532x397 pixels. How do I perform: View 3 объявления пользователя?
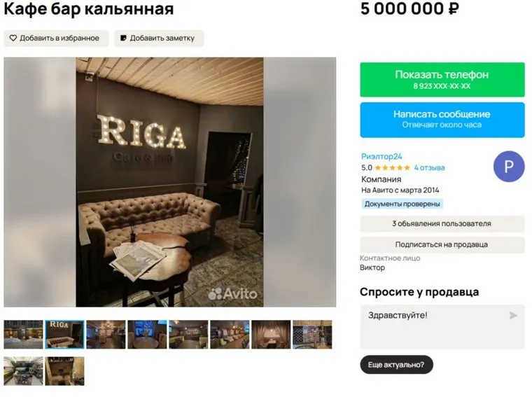coord(442,224)
